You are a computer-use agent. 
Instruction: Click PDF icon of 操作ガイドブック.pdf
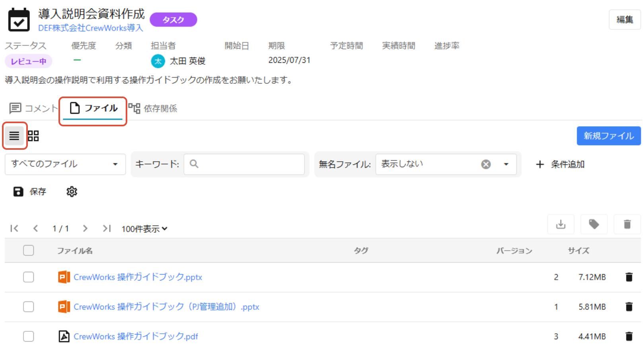pyautogui.click(x=64, y=336)
